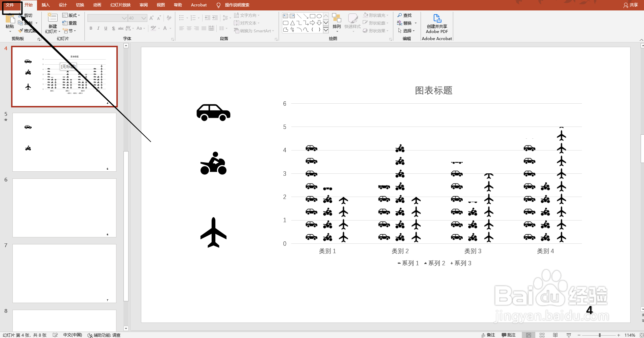Screen dimensions: 644x338
Task: Create and share Adobe PDF
Action: [436, 24]
